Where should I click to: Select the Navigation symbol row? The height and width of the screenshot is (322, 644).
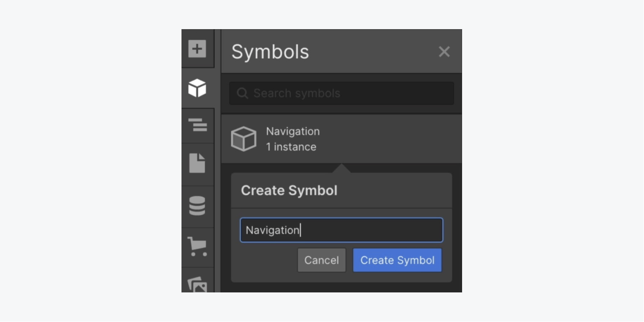[342, 139]
